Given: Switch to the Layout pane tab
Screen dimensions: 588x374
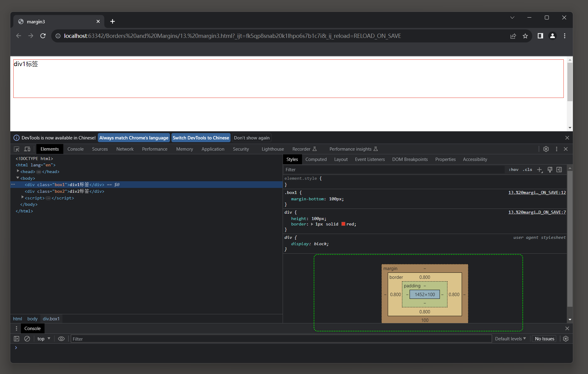Looking at the screenshot, I should point(341,159).
